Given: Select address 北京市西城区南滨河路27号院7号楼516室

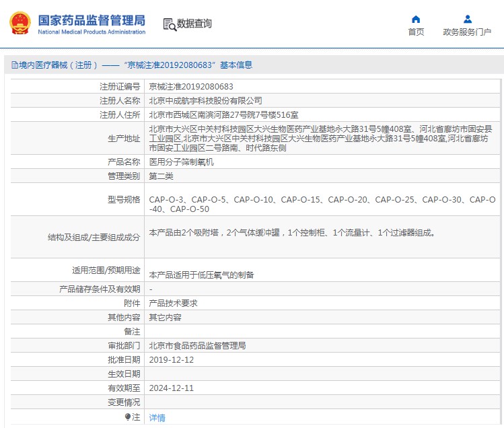Looking at the screenshot, I should tap(223, 115).
